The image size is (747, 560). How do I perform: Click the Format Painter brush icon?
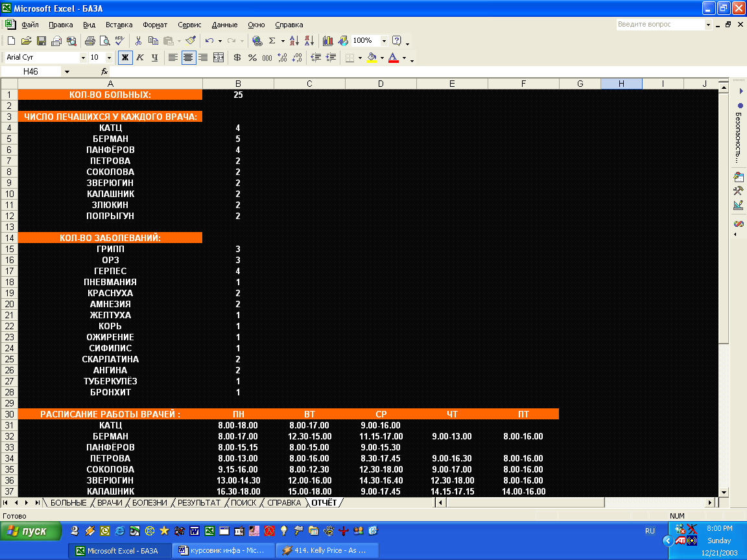[x=191, y=41]
